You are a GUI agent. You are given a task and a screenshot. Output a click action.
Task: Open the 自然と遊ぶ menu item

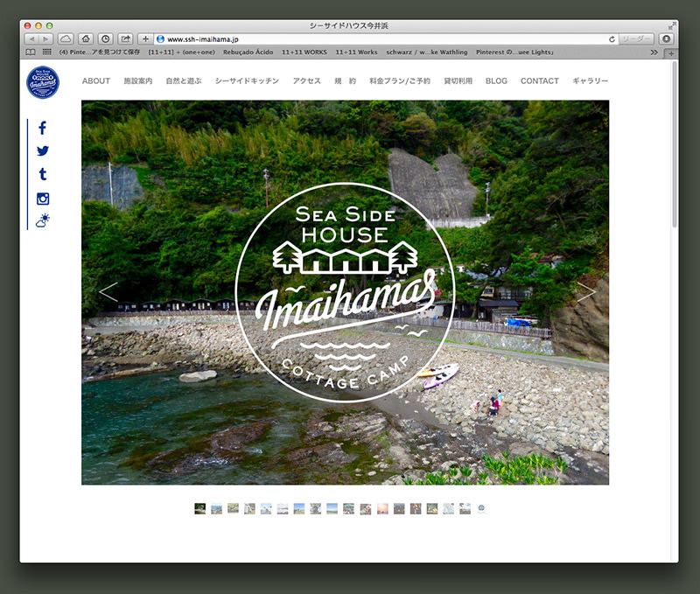tap(184, 80)
